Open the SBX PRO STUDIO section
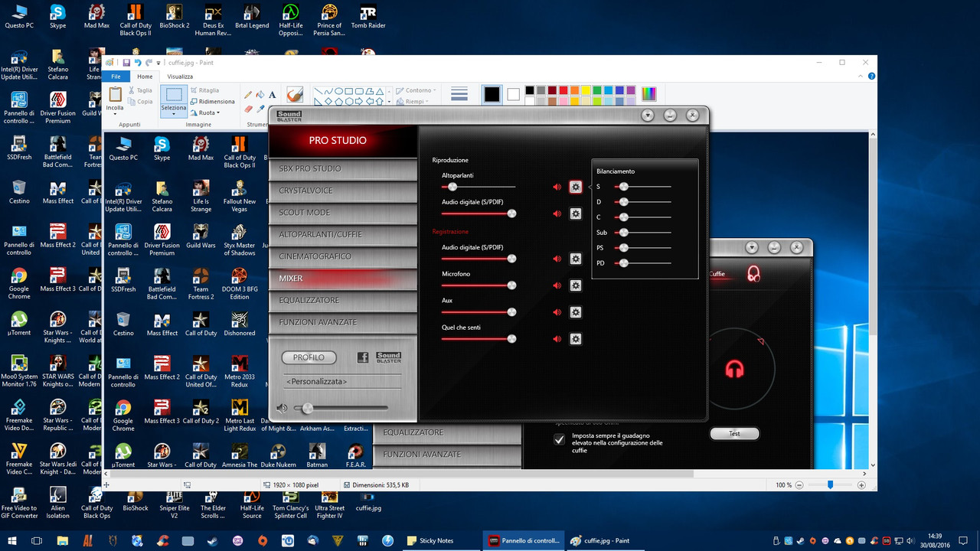 (342, 168)
